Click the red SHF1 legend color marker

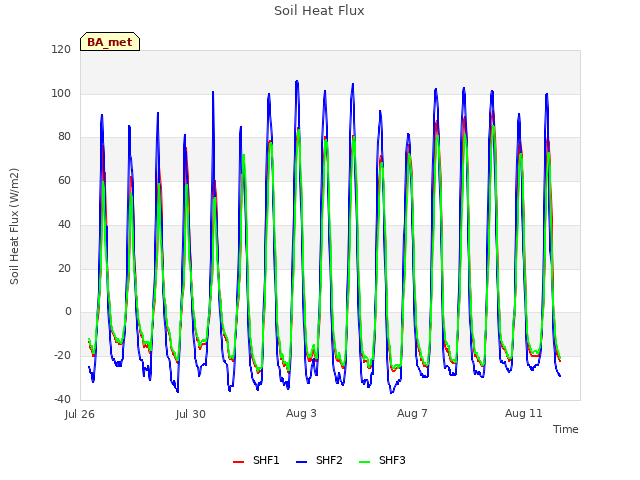[x=238, y=462]
